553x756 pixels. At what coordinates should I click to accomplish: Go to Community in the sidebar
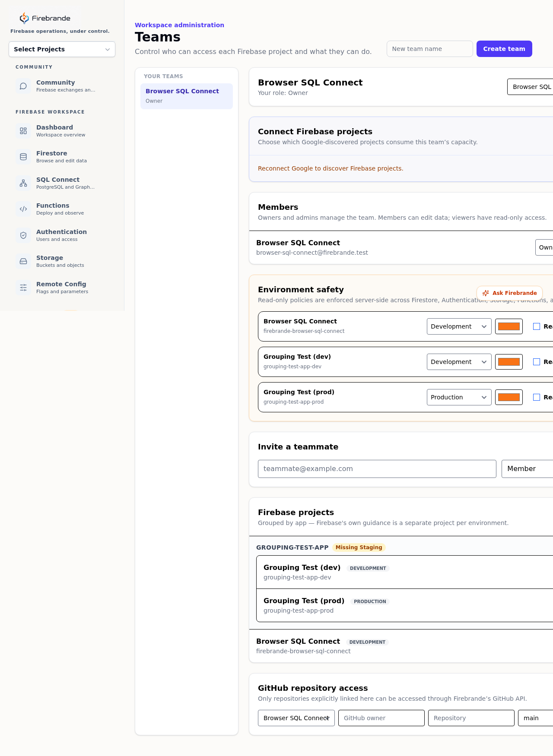click(x=62, y=86)
